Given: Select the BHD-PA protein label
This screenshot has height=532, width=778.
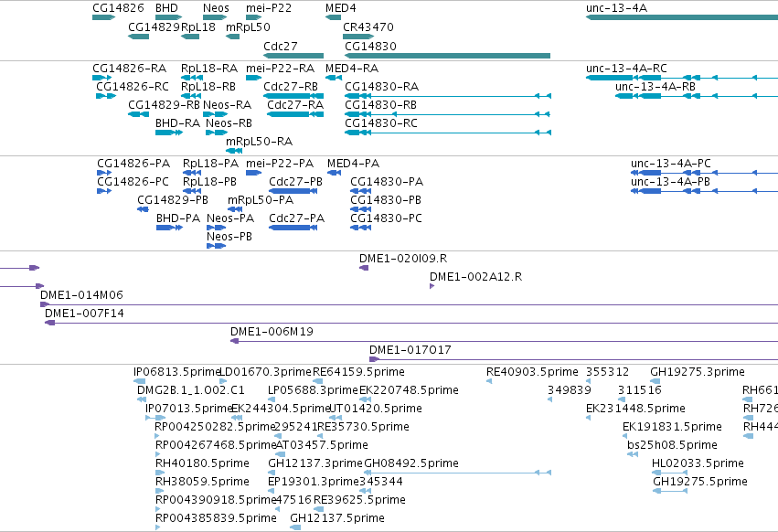Looking at the screenshot, I should (x=178, y=218).
